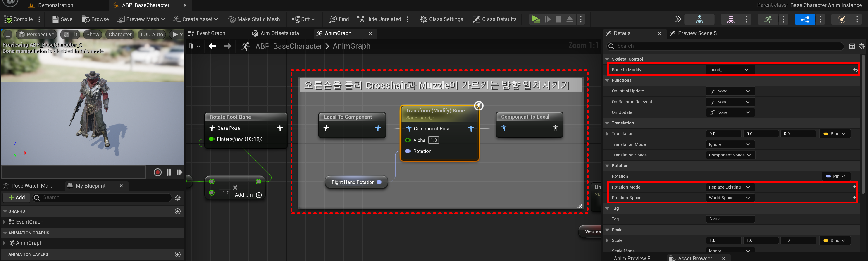Collapse the Skeletal Control section
This screenshot has height=261, width=868.
coord(607,59)
